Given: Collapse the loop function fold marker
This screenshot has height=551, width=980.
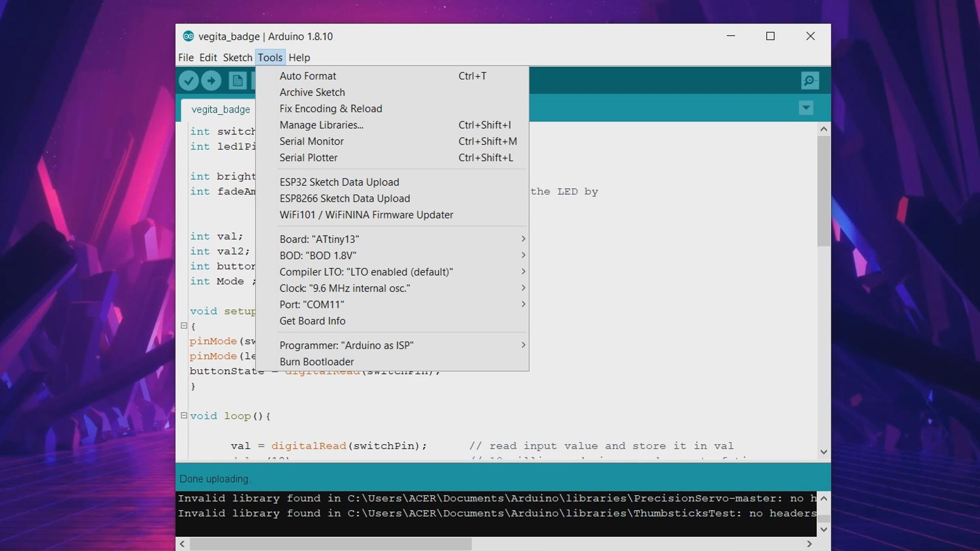Looking at the screenshot, I should point(184,415).
